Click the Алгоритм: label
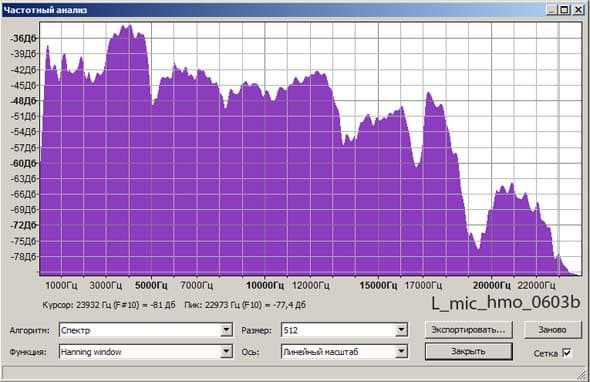The width and height of the screenshot is (590, 382). pos(30,330)
